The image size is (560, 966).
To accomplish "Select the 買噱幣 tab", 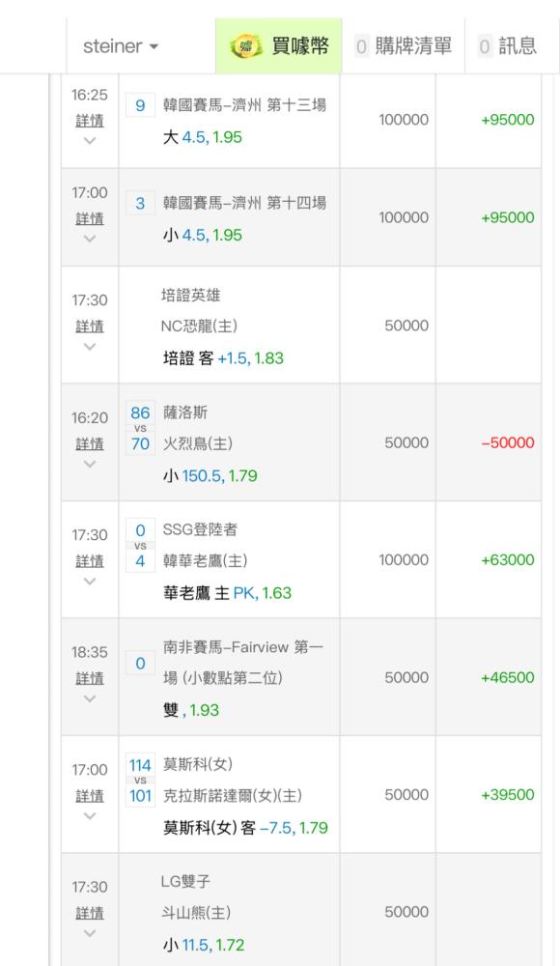I will 278,46.
